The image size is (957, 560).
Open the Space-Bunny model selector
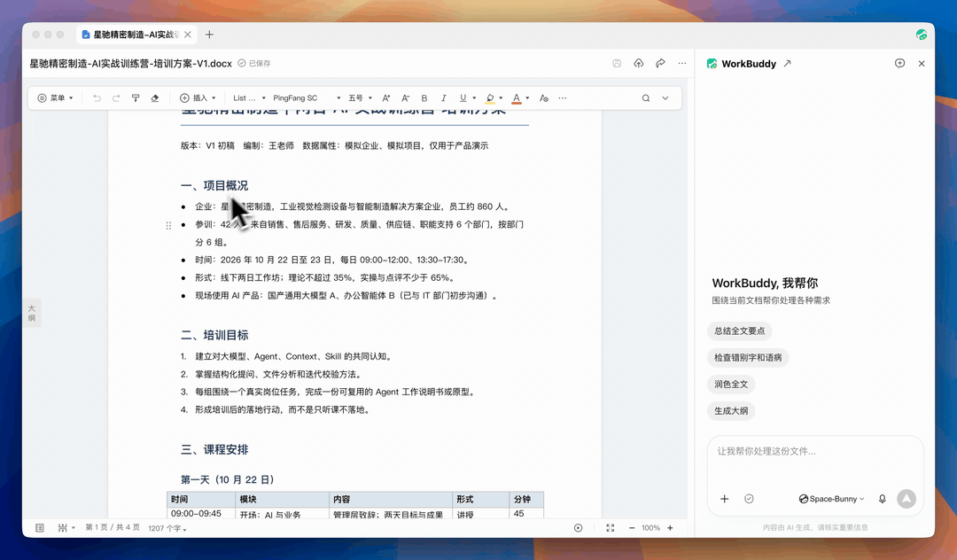pyautogui.click(x=832, y=499)
